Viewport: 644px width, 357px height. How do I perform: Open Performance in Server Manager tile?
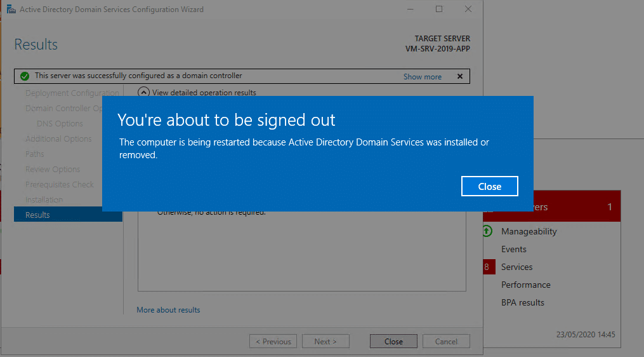coord(526,285)
